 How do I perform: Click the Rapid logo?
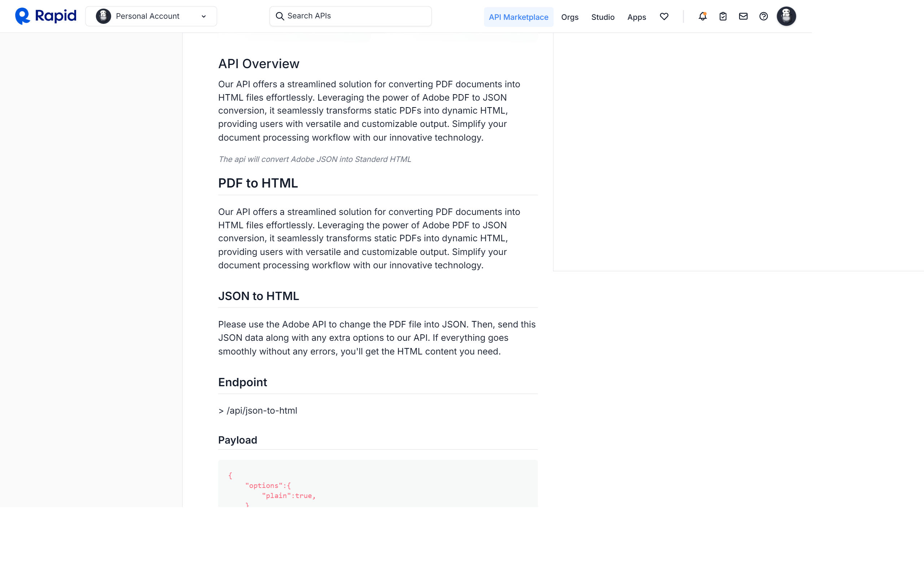pyautogui.click(x=45, y=16)
